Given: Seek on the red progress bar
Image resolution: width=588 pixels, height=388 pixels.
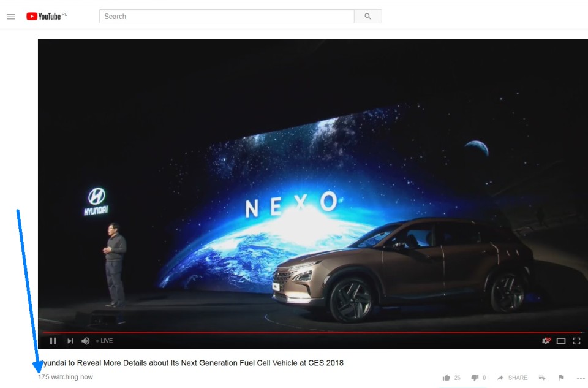Looking at the screenshot, I should click(x=313, y=332).
